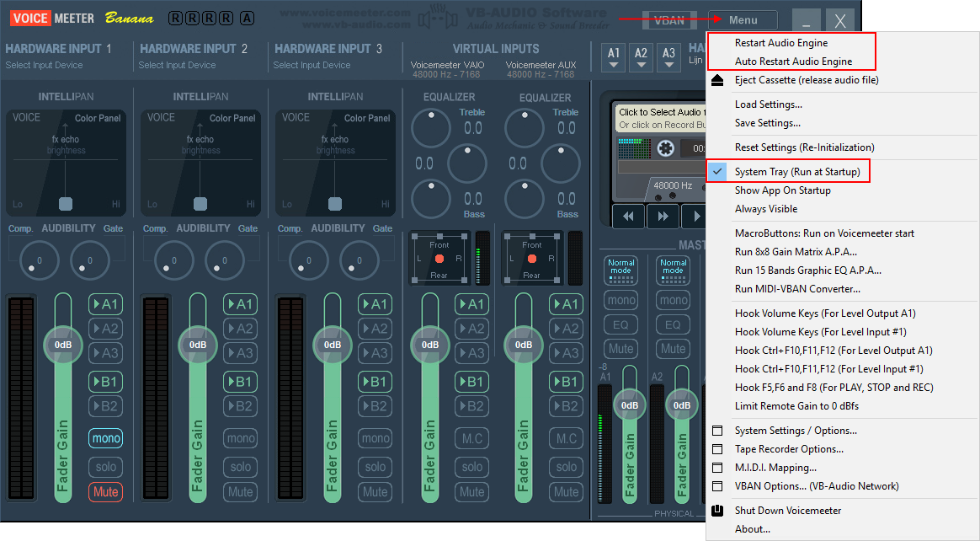Viewport: 980px width, 541px height.
Task: Click the A2 master bus fader knob
Action: (x=681, y=405)
